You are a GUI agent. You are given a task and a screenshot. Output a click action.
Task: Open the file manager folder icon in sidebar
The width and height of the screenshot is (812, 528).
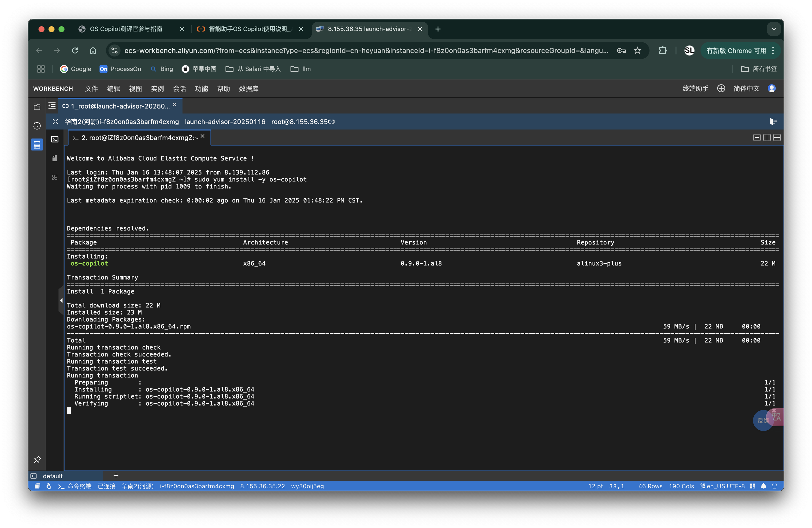[x=37, y=107]
